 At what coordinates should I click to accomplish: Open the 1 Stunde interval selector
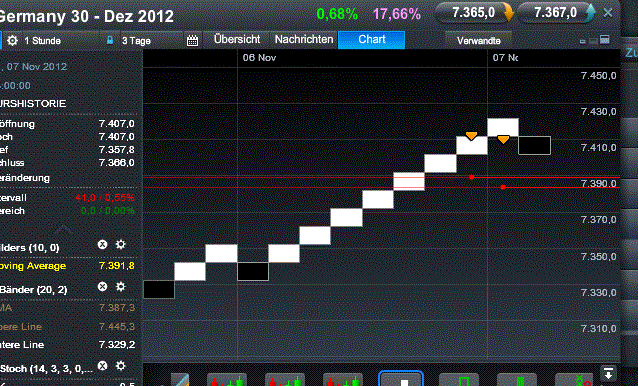pyautogui.click(x=42, y=41)
